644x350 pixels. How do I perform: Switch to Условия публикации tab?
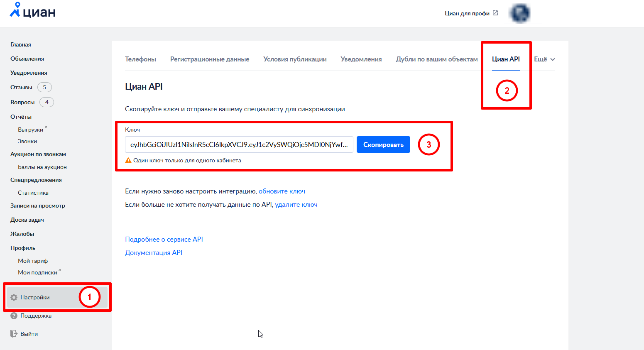point(295,59)
